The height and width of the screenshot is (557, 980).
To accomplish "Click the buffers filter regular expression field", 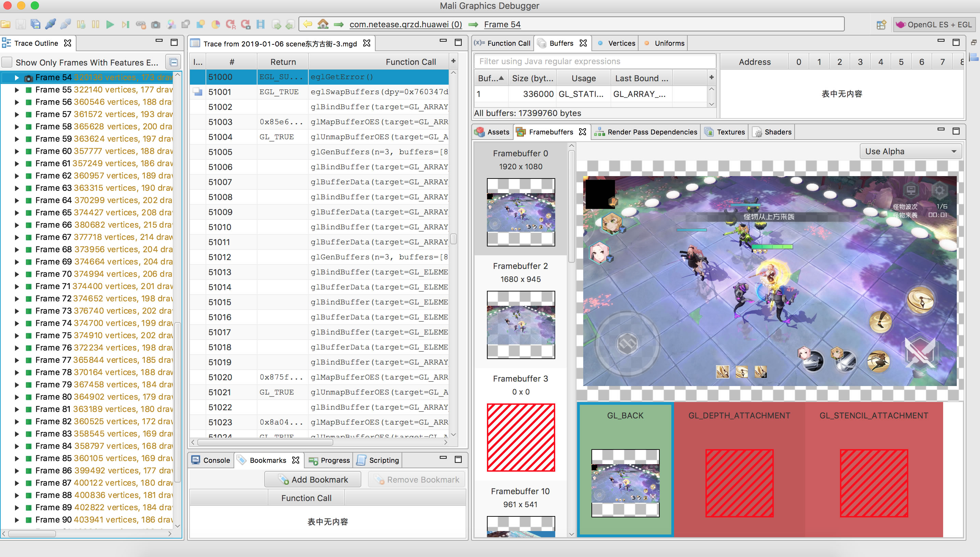I will coord(594,61).
